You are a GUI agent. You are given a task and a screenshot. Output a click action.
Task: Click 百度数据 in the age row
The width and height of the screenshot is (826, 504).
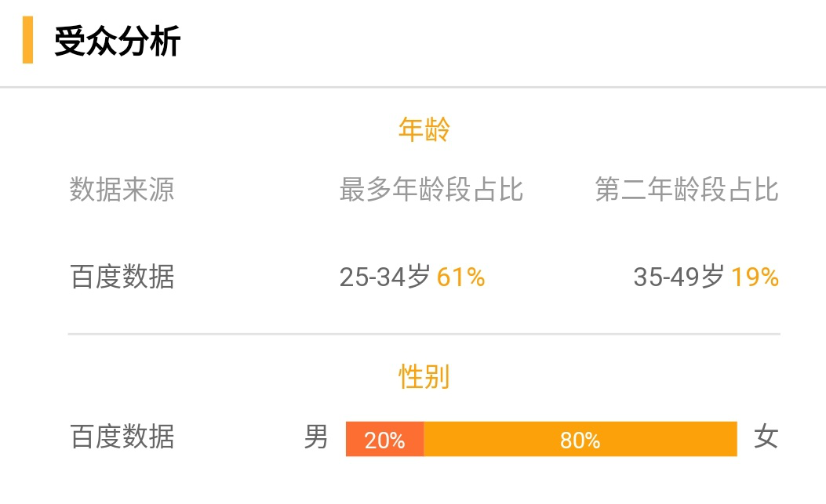tap(122, 277)
